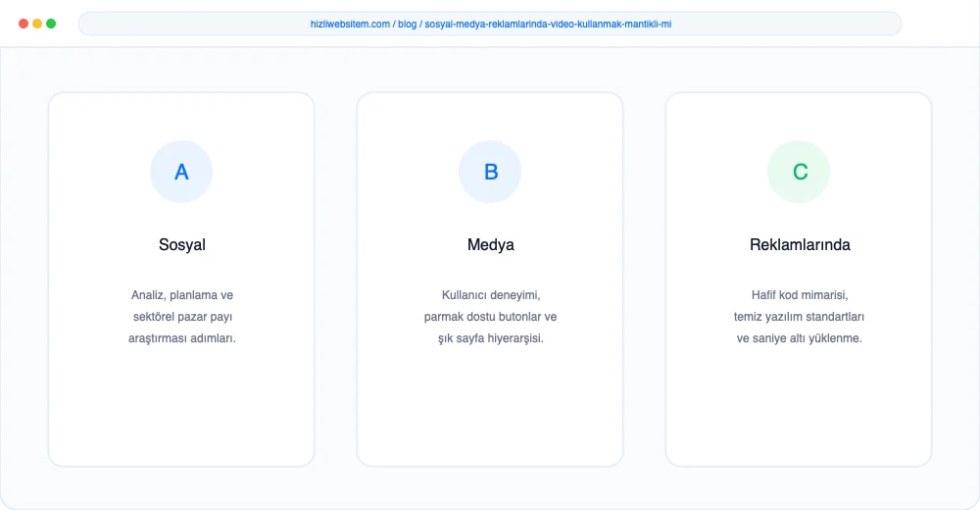Click the text 'Kullanıcı deneyimi,'
980x510 pixels.
[491, 295]
